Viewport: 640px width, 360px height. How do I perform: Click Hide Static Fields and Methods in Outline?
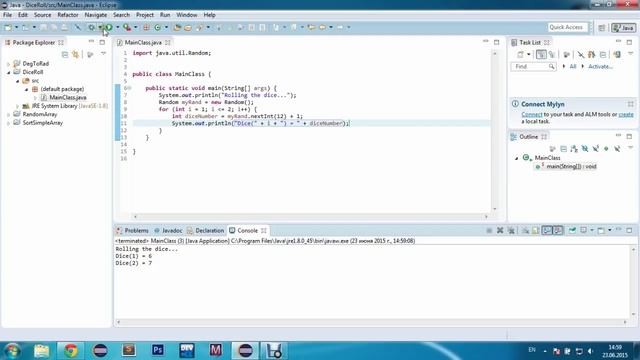tap(596, 149)
